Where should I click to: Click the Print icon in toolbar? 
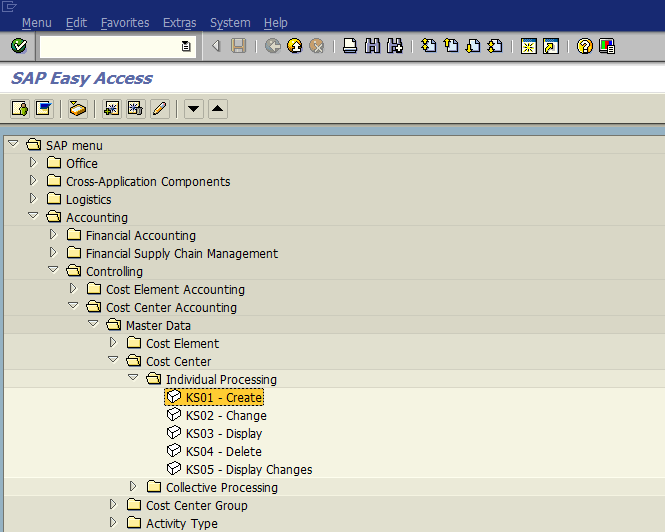pos(350,46)
